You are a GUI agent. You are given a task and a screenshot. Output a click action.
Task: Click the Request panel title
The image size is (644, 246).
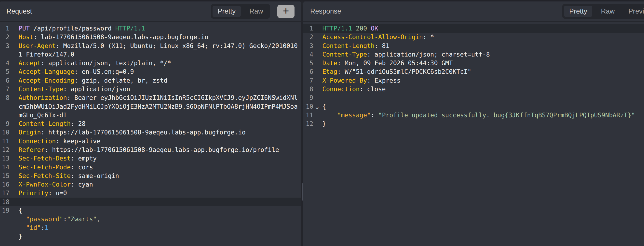pos(19,11)
